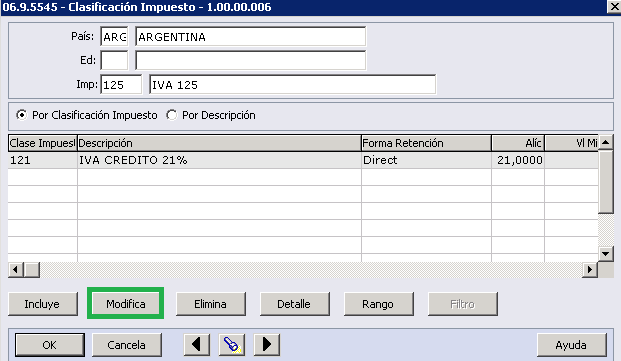
Task: Click the Elimina button
Action: pos(211,304)
